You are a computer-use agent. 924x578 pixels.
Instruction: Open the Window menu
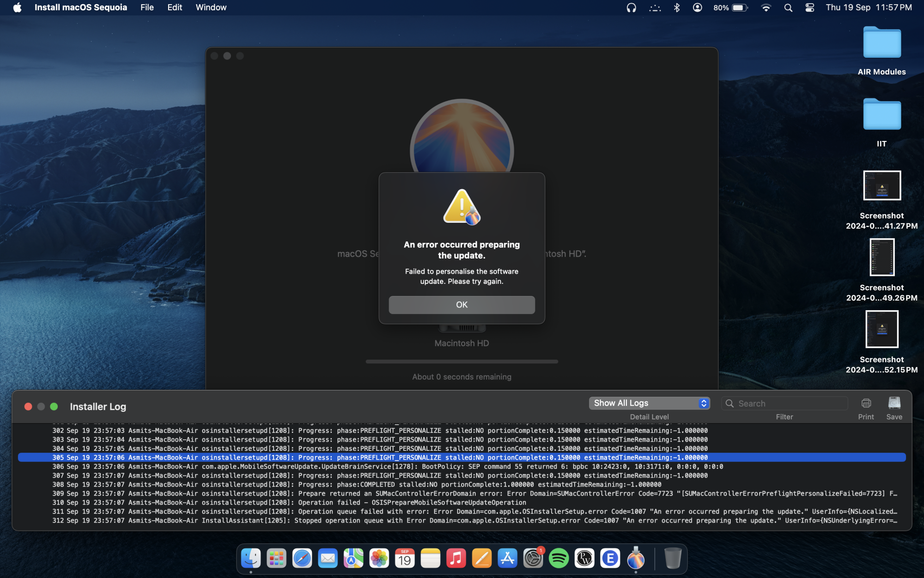click(x=211, y=7)
